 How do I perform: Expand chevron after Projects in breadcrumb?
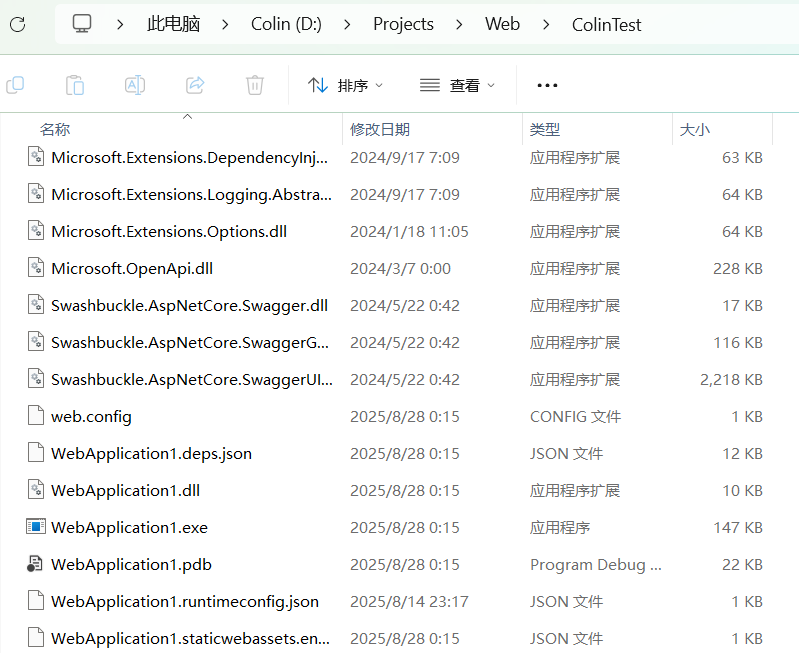[459, 24]
